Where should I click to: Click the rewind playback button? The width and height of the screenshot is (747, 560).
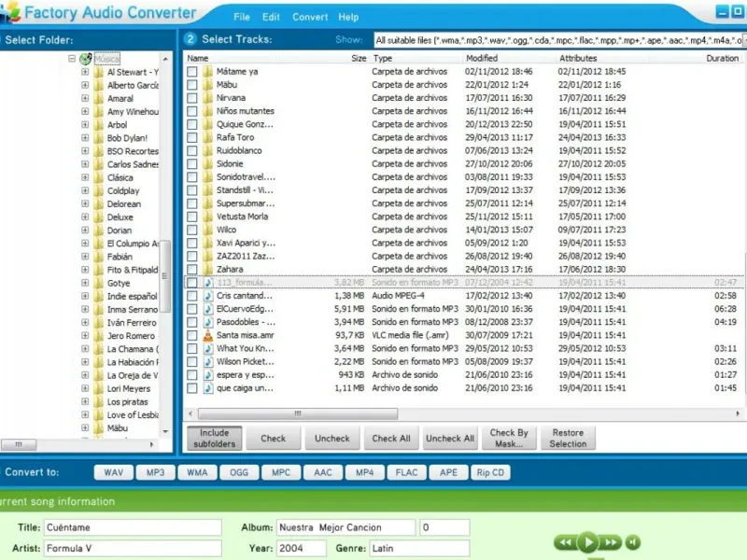coord(565,542)
